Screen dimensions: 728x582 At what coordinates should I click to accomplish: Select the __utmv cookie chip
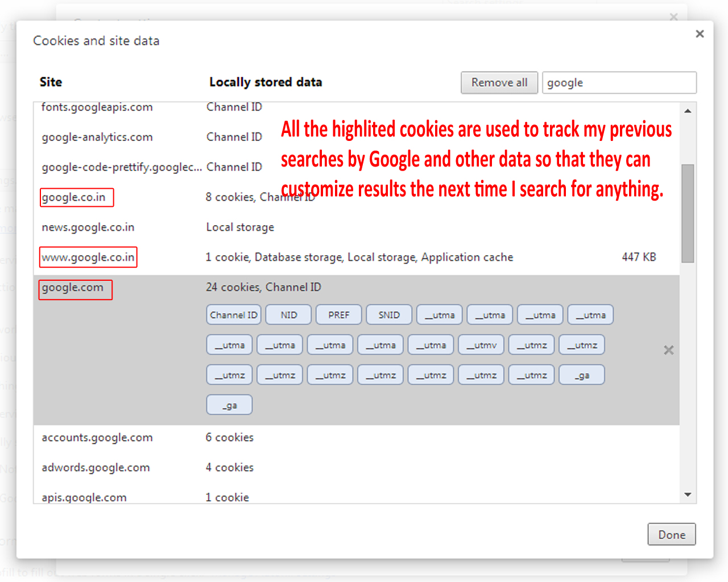485,345
